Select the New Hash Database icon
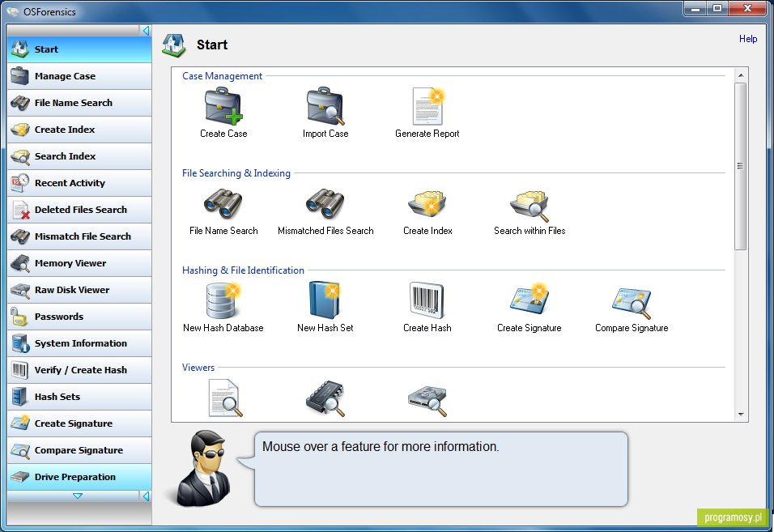The height and width of the screenshot is (532, 774). tap(223, 300)
